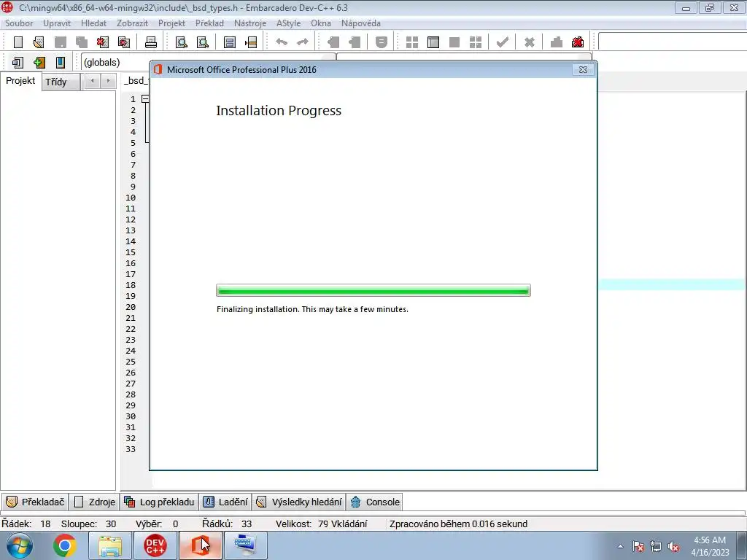
Task: Click the Save file toolbar icon
Action: click(x=60, y=42)
